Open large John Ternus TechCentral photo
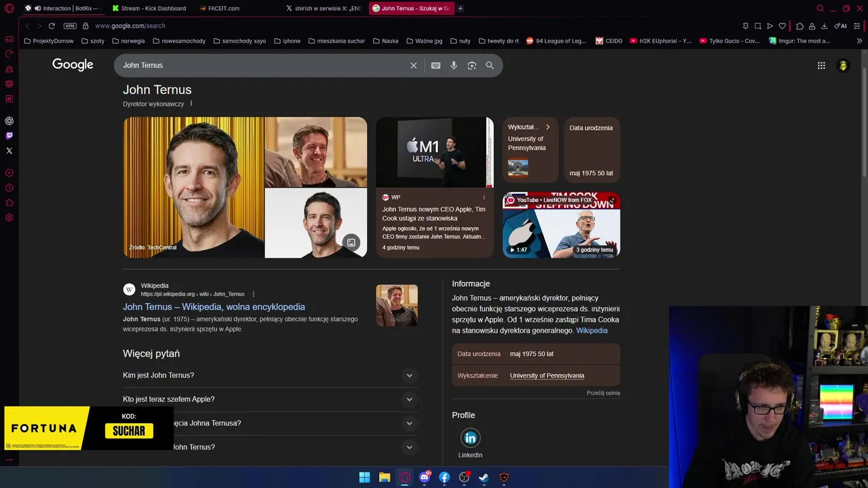 [193, 188]
